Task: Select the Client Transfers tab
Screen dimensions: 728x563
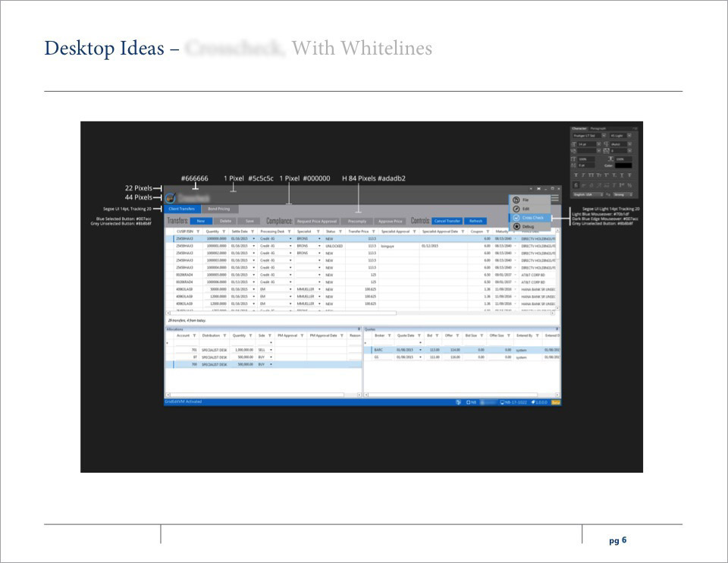Action: pos(182,209)
